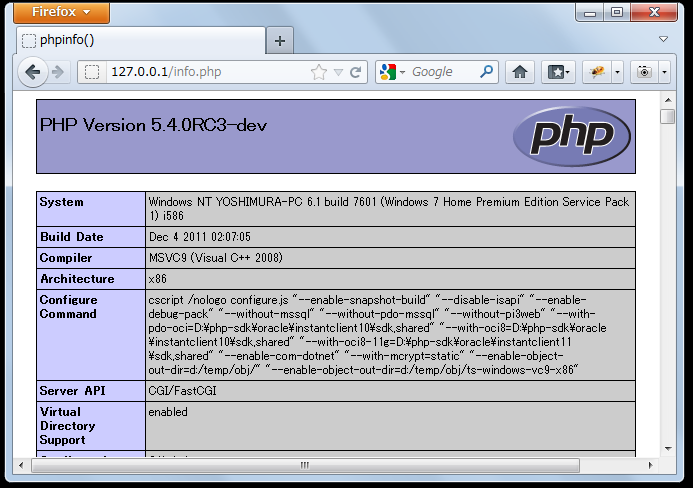
Task: Click the horizontal scrollbar left arrow
Action: click(21, 465)
